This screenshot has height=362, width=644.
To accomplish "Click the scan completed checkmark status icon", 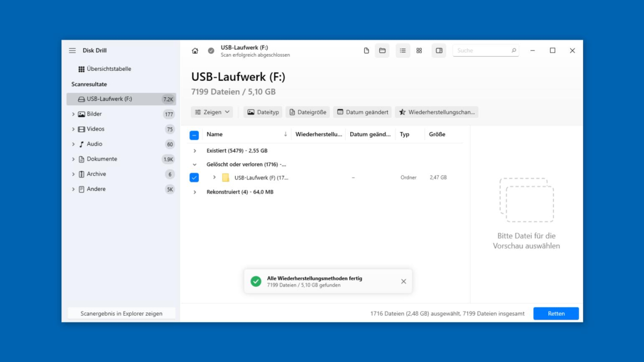I will click(211, 51).
